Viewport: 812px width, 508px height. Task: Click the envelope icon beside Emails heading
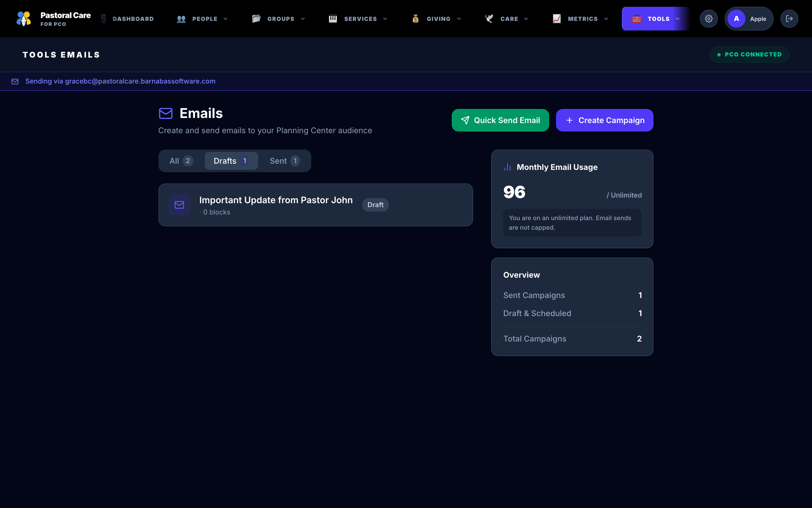point(166,113)
